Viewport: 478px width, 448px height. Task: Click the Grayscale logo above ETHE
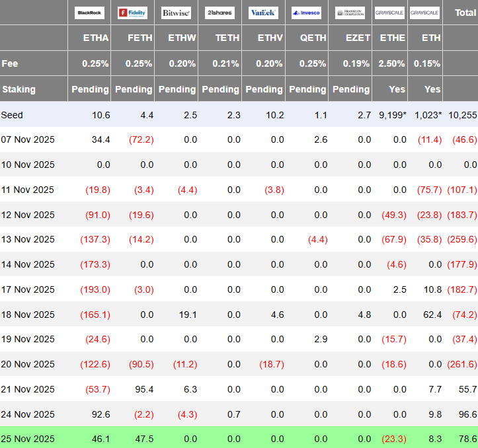[389, 13]
